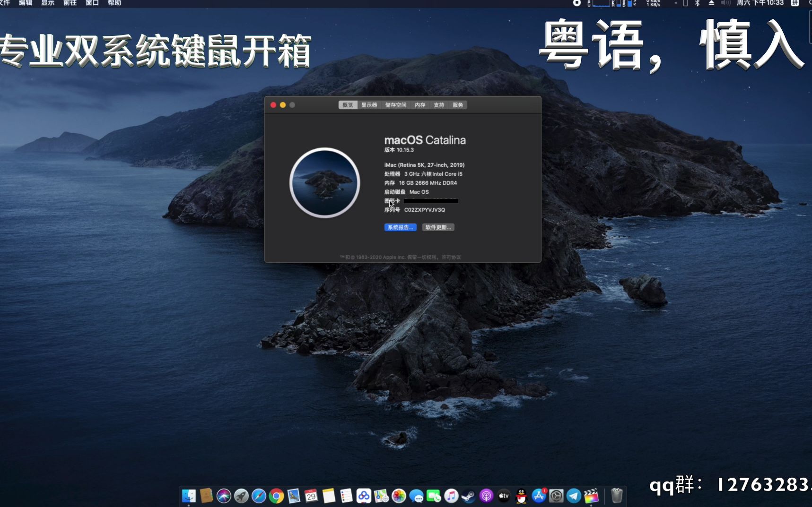Image resolution: width=812 pixels, height=507 pixels.
Task: Click the CPU usage graph in menu bar
Action: point(601,3)
